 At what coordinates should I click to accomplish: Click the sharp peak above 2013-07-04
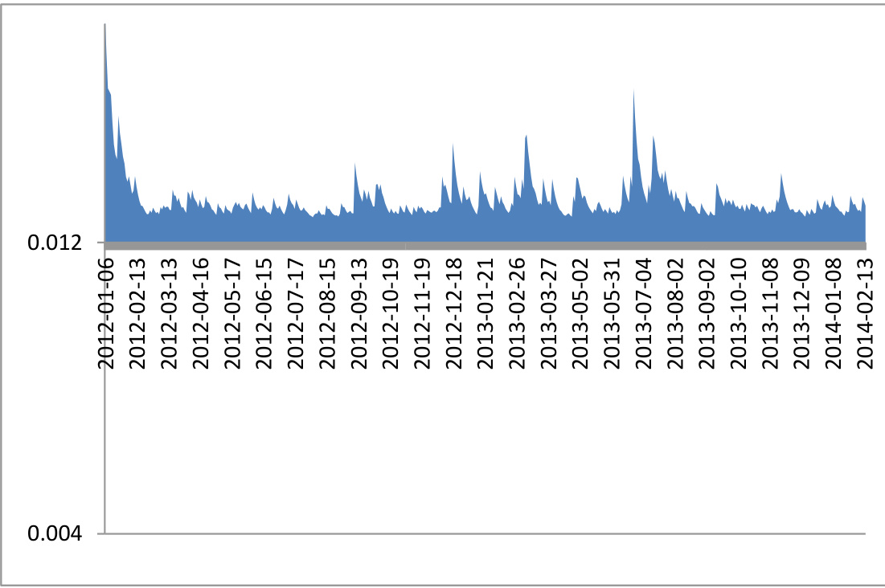click(634, 100)
